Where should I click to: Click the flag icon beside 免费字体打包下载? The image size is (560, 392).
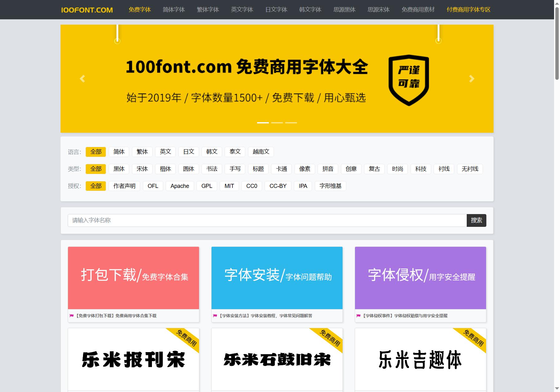(72, 316)
